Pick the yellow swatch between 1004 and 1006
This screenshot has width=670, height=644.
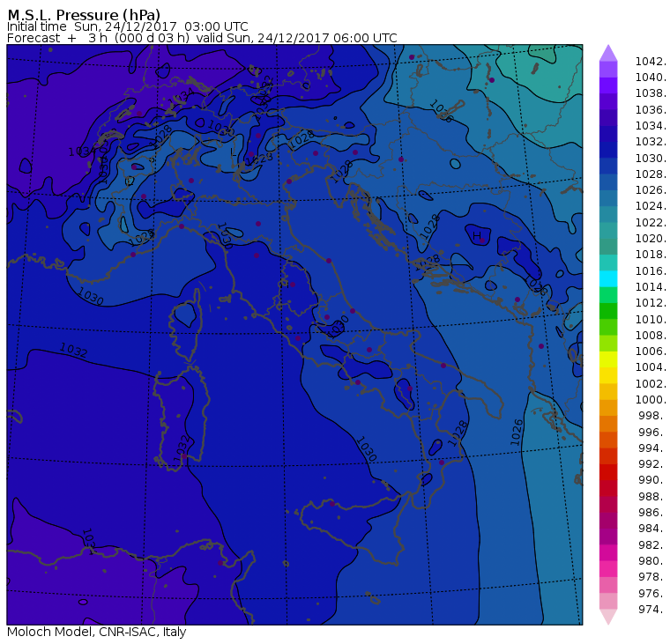point(608,359)
